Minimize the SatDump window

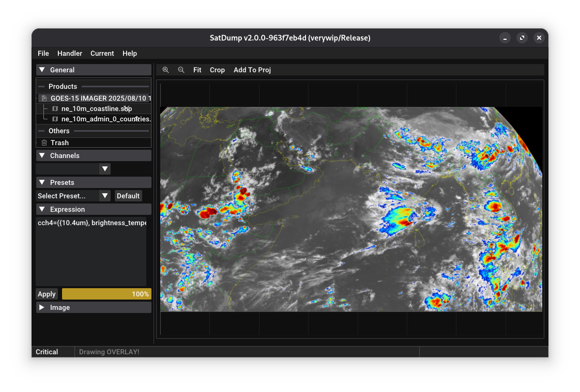[x=505, y=38]
